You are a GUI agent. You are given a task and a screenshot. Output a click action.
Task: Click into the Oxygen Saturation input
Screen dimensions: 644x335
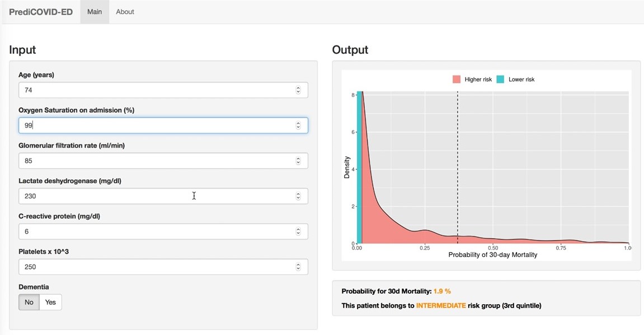pyautogui.click(x=163, y=125)
